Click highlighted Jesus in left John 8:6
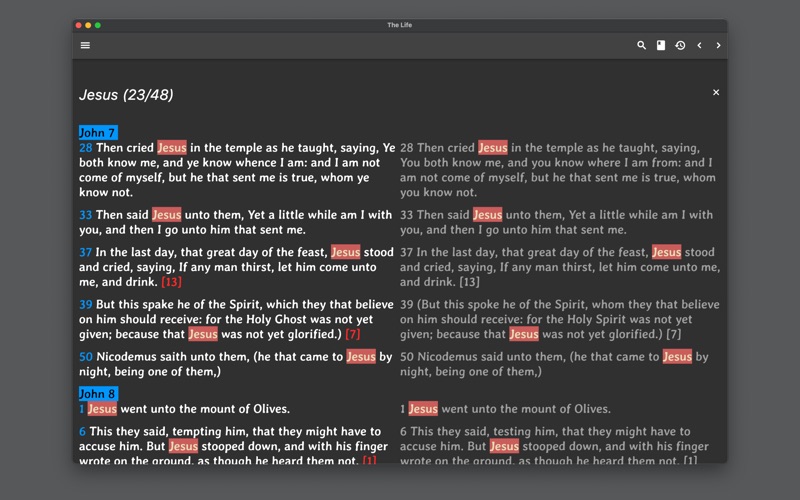This screenshot has height=500, width=800. 184,446
